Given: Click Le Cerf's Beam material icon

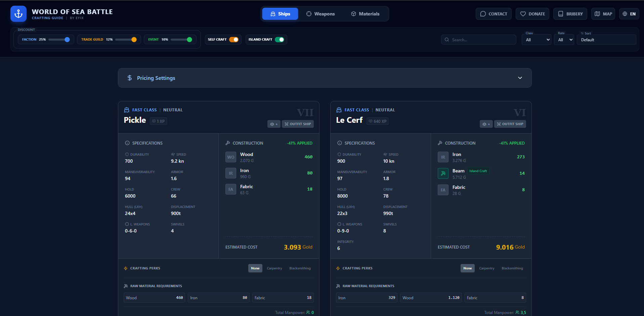Looking at the screenshot, I should [443, 173].
